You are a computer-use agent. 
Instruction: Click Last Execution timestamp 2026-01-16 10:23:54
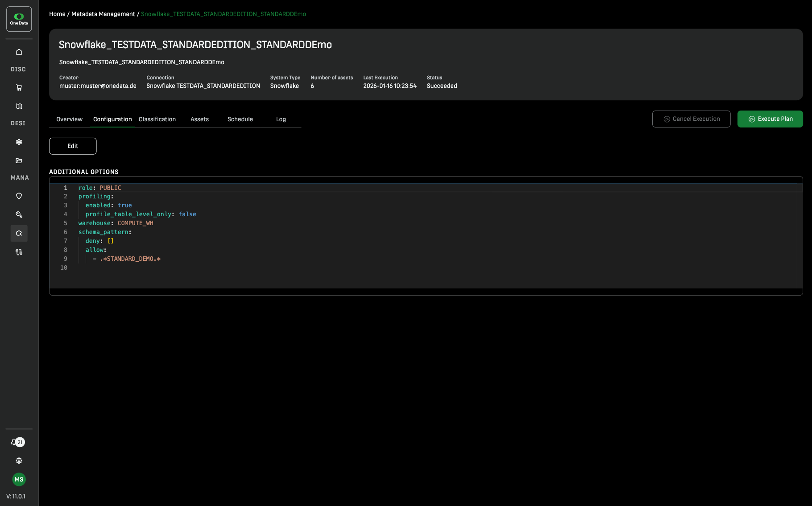390,86
